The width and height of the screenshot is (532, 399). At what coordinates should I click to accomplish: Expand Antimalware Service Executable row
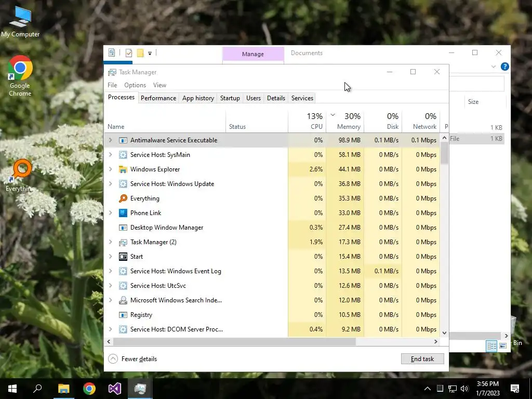(110, 140)
